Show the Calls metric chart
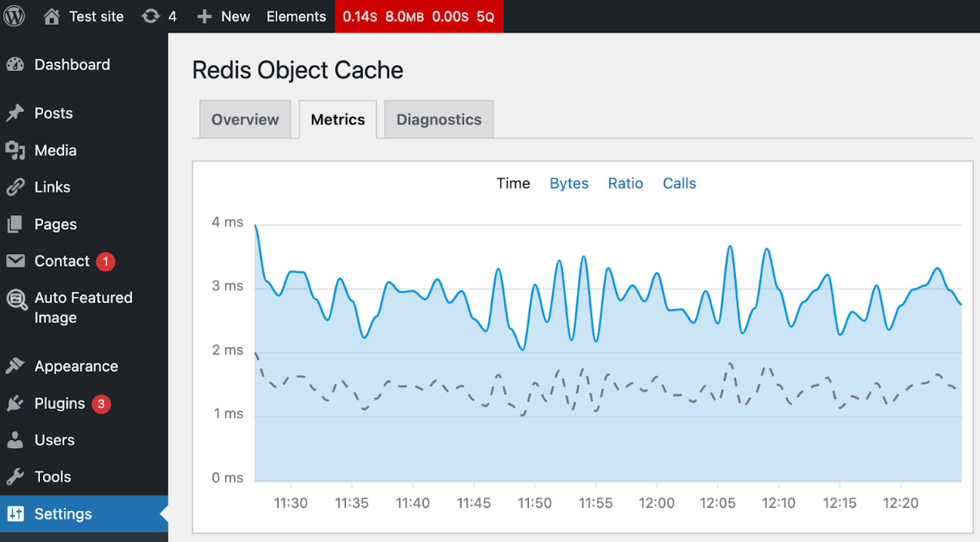The image size is (980, 542). tap(679, 184)
